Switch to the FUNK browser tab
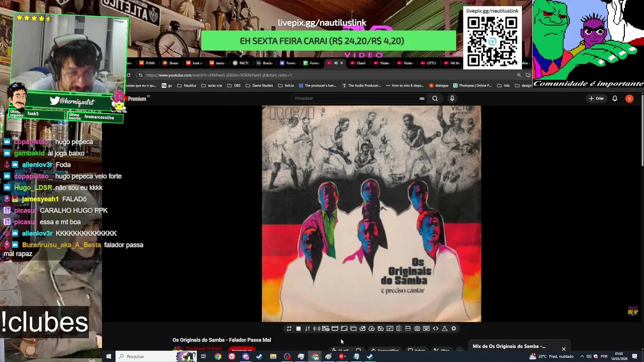This screenshot has width=644, height=362. click(x=147, y=63)
